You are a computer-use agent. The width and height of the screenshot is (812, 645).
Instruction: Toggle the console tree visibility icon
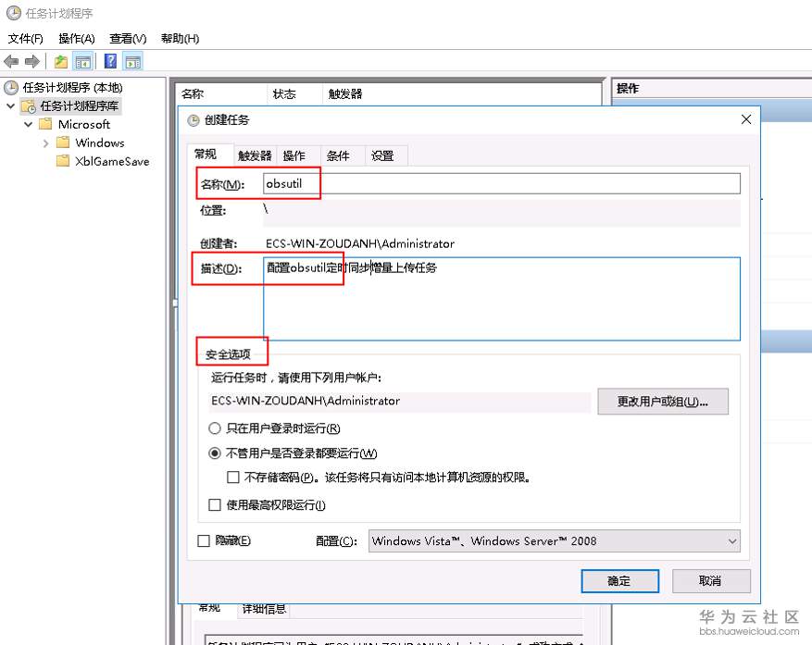[x=83, y=61]
